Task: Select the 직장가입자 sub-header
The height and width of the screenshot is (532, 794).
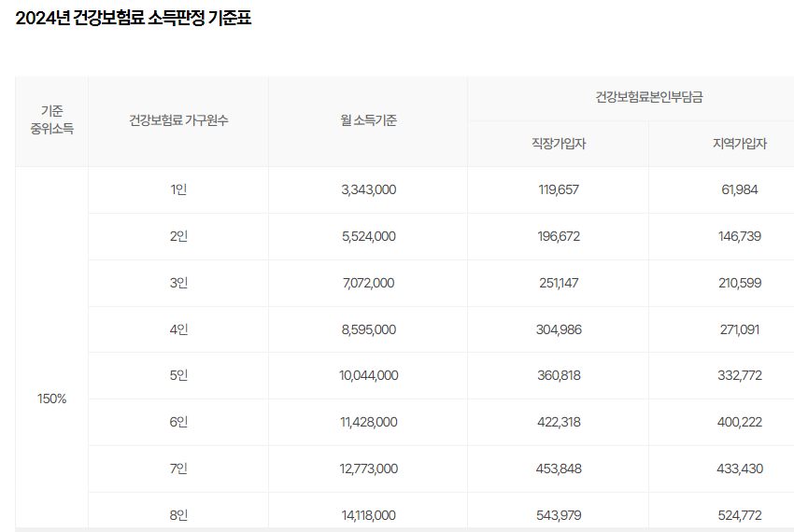Action: point(559,144)
